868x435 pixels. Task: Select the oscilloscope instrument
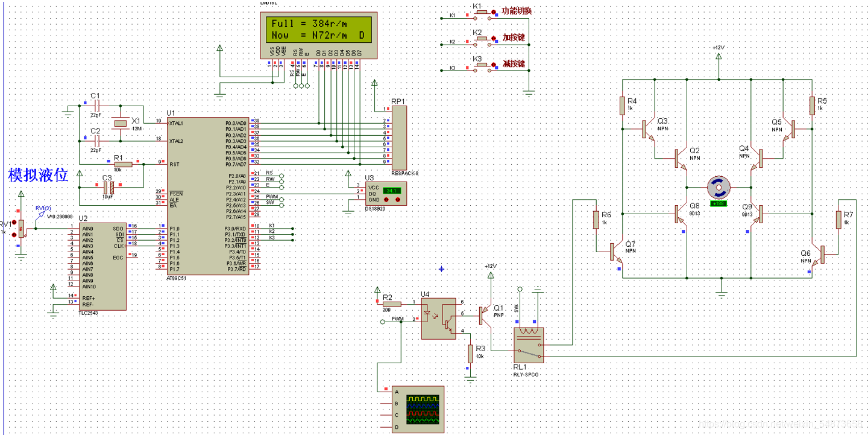coord(418,410)
